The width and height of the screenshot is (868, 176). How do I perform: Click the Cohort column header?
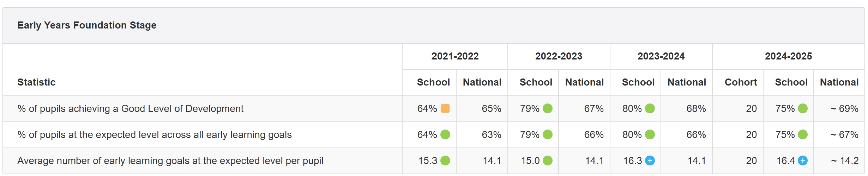pyautogui.click(x=741, y=82)
